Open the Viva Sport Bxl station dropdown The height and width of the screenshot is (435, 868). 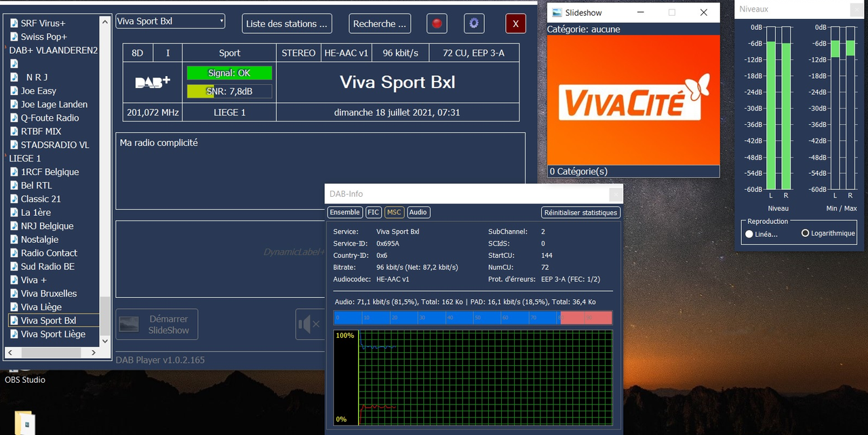(x=170, y=21)
